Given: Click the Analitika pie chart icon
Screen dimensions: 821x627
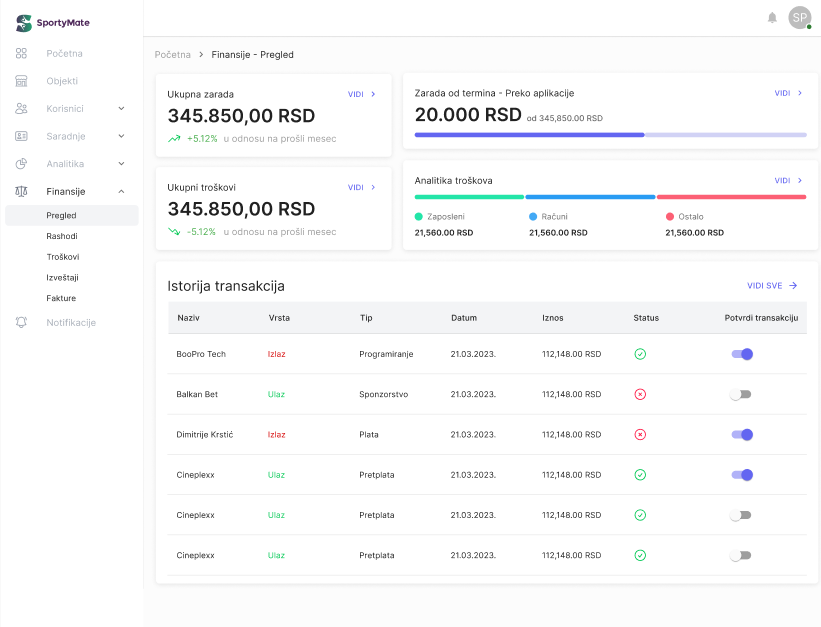Looking at the screenshot, I should point(22,164).
